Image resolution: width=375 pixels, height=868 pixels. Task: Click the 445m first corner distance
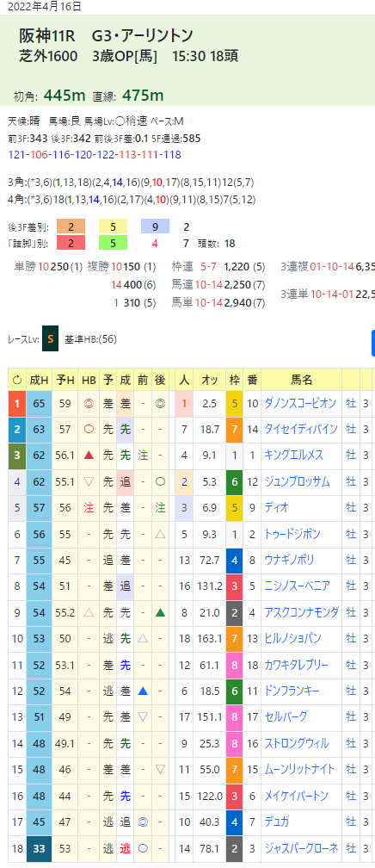pyautogui.click(x=65, y=96)
